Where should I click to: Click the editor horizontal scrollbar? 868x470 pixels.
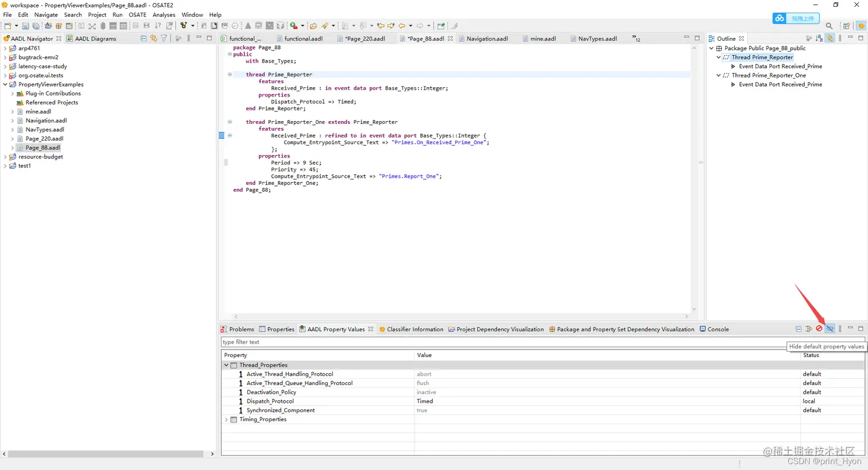click(461, 317)
